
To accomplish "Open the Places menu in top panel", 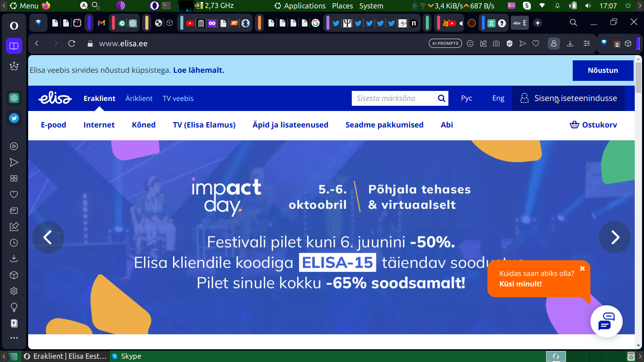I will point(343,6).
